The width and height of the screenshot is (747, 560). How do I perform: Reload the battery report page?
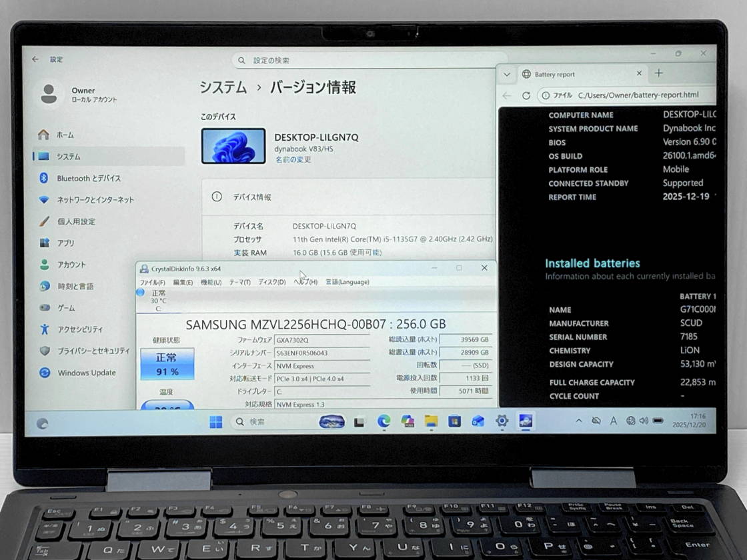tap(526, 95)
